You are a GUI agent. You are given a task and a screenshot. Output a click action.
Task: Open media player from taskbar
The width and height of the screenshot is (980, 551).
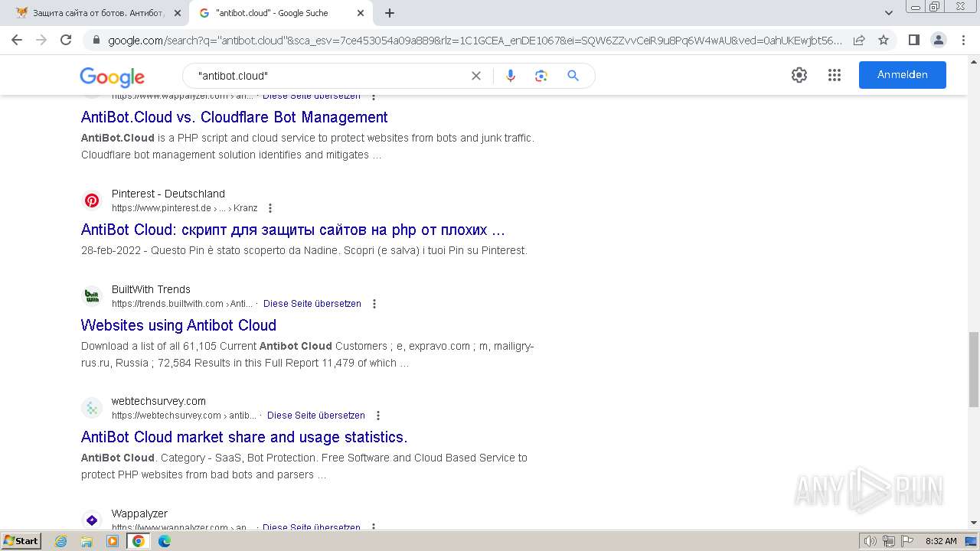pos(113,541)
